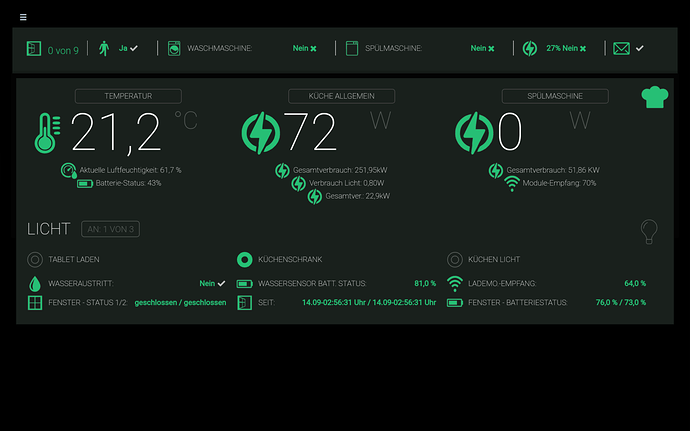Click the Spülmaschine header button
The height and width of the screenshot is (431, 690).
pyautogui.click(x=555, y=96)
